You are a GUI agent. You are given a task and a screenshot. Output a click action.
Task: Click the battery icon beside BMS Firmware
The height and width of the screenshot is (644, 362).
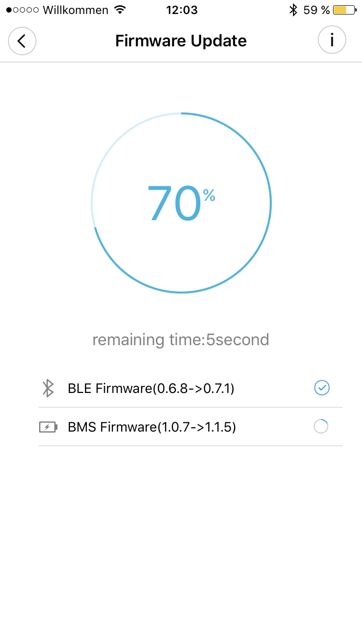[x=48, y=427]
